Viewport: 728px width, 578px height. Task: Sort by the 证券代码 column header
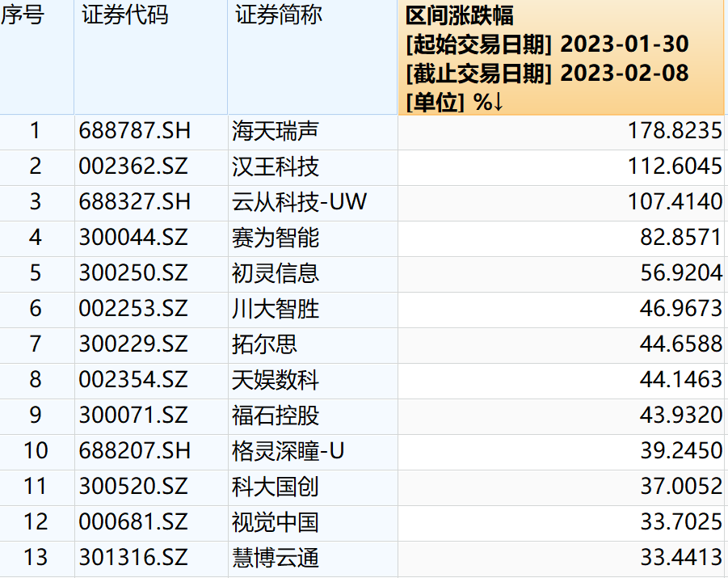125,15
